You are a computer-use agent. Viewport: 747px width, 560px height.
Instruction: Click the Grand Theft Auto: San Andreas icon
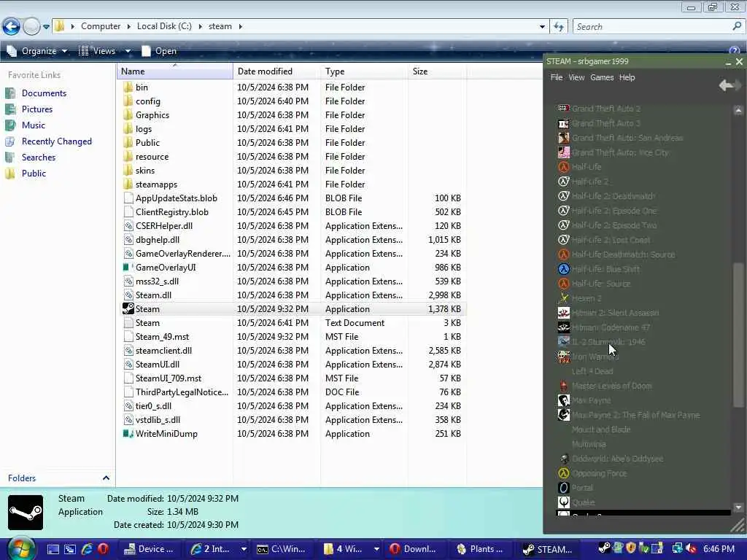564,138
